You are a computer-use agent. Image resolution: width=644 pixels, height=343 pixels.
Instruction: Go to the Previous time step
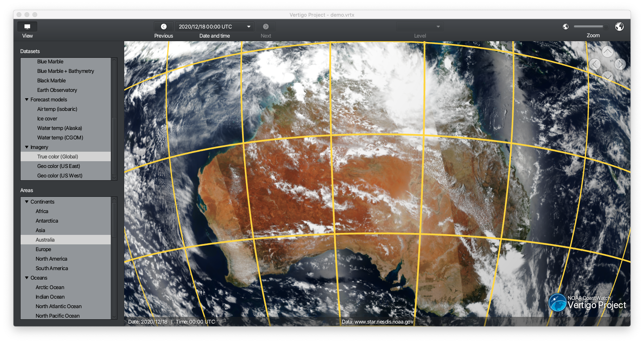tap(163, 27)
